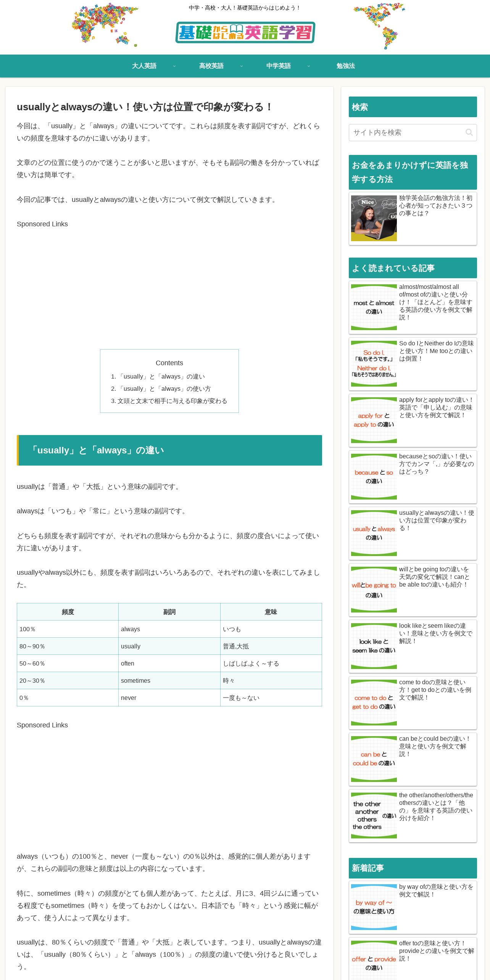Click table cell '普通,大抵'
Viewport: 490px width, 980px height.
(x=271, y=646)
